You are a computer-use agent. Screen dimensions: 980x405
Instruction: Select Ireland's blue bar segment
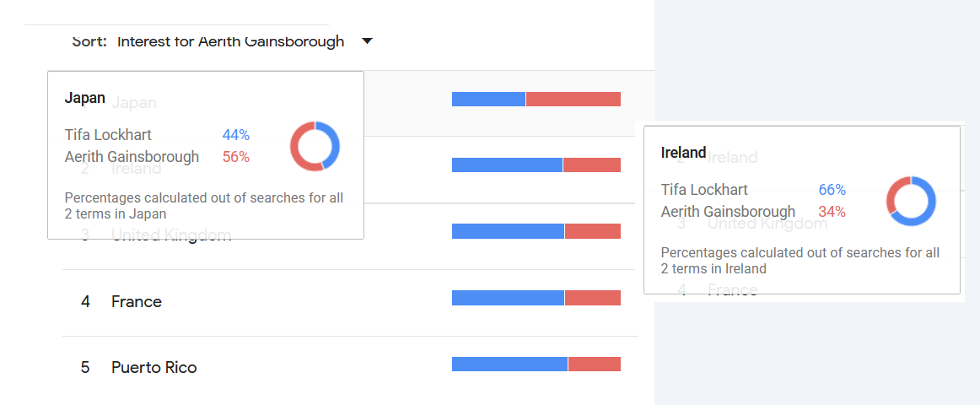click(x=507, y=165)
